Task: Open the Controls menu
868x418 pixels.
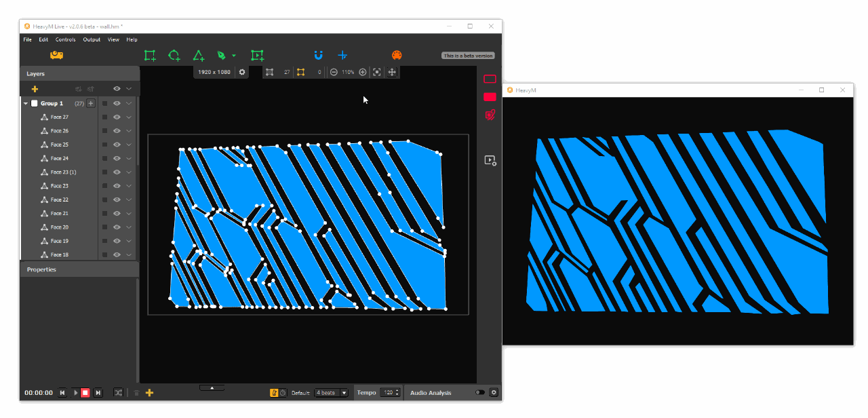Action: tap(65, 39)
